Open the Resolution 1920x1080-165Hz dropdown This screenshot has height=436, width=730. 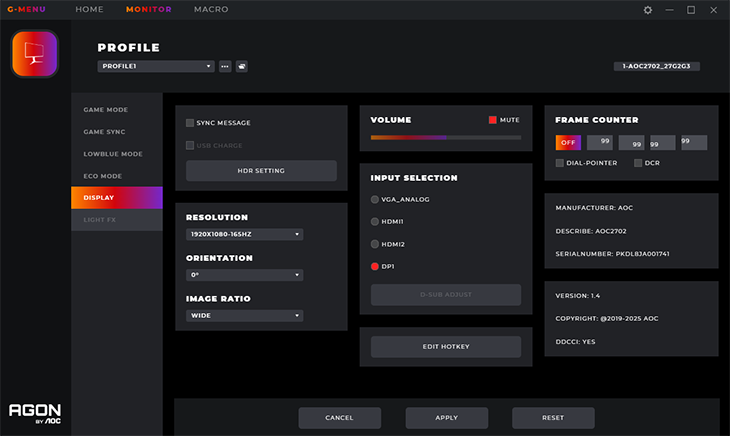[244, 234]
